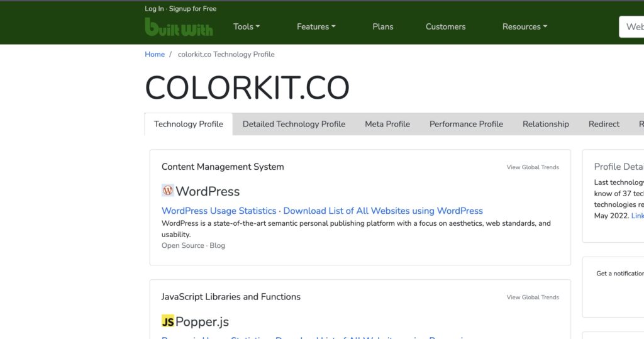Go to the Plans page
The height and width of the screenshot is (339, 644).
(383, 26)
